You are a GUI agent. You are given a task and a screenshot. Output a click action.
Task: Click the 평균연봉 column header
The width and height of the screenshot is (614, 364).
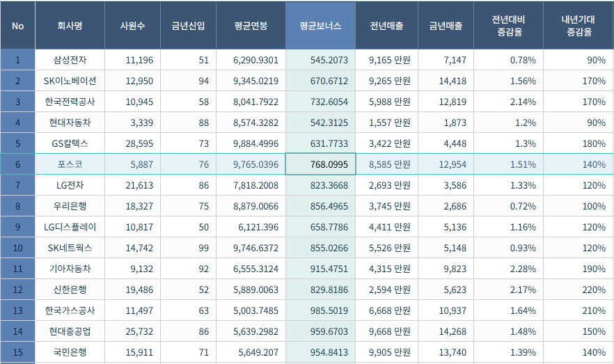click(x=251, y=26)
